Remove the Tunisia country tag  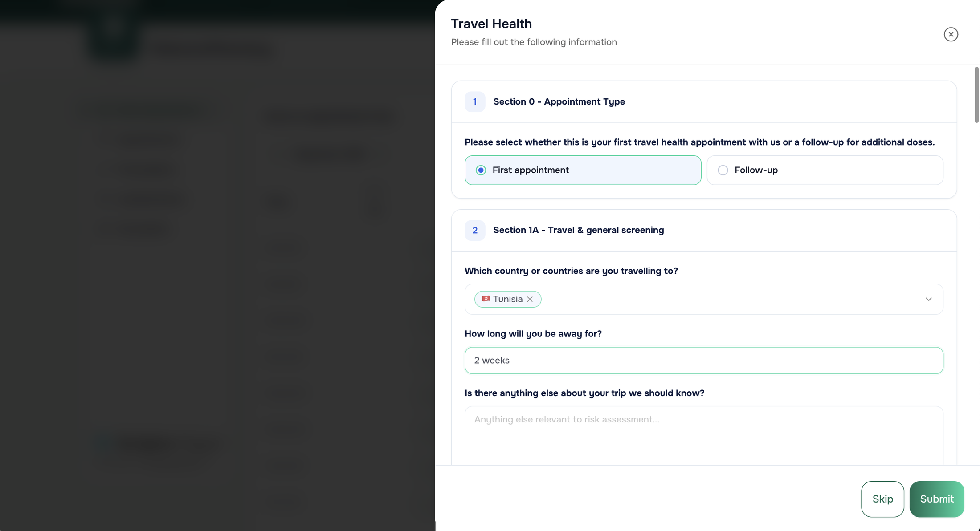click(530, 299)
